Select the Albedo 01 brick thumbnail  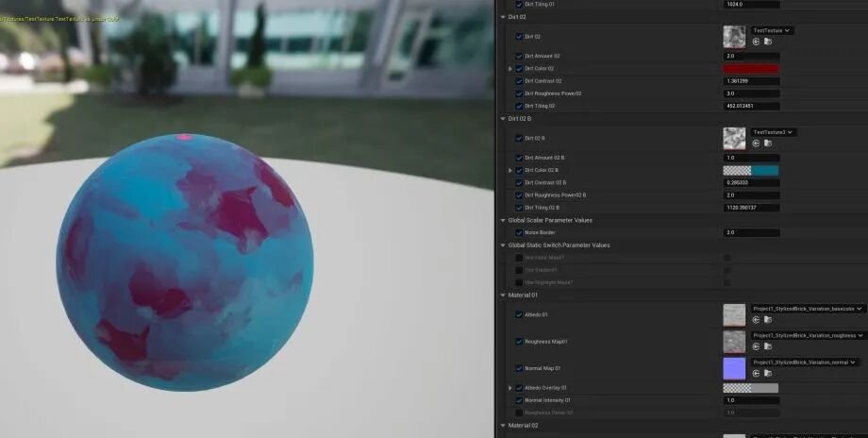pos(734,314)
